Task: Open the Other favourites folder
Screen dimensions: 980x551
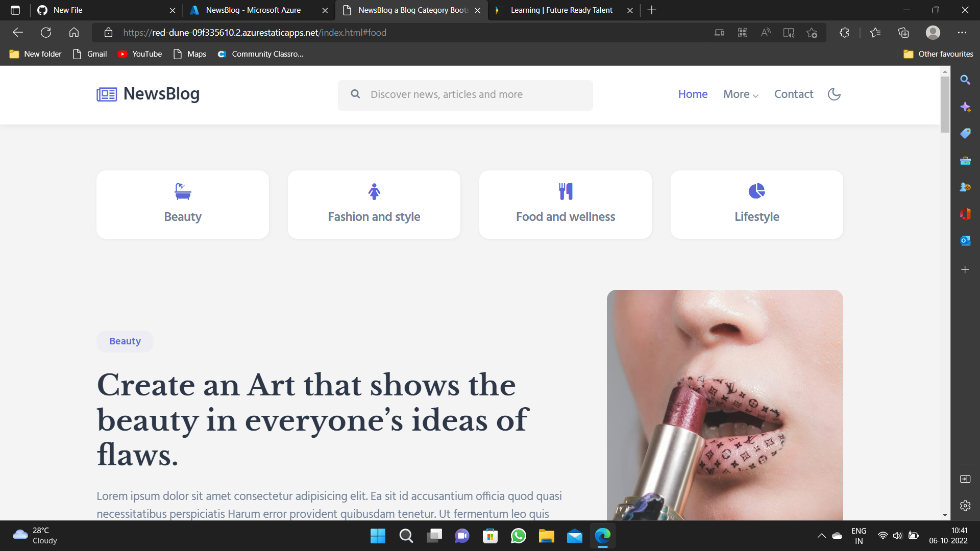Action: (x=938, y=54)
